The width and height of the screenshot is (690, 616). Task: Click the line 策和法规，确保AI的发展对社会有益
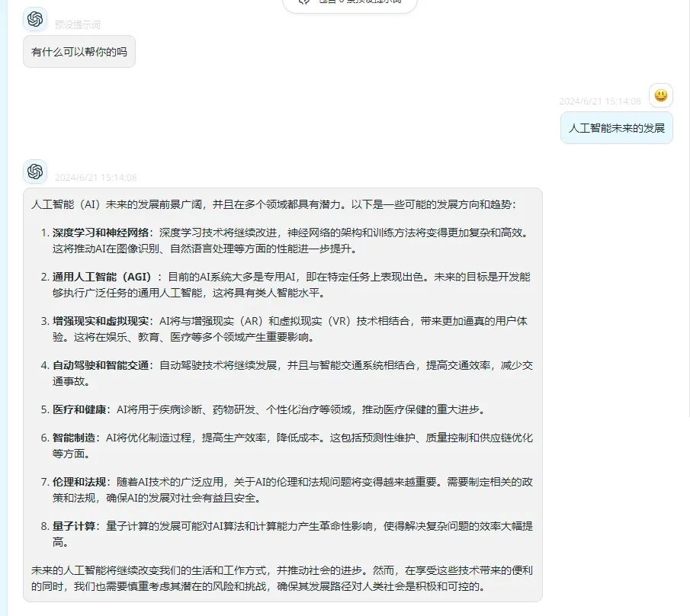click(x=156, y=498)
